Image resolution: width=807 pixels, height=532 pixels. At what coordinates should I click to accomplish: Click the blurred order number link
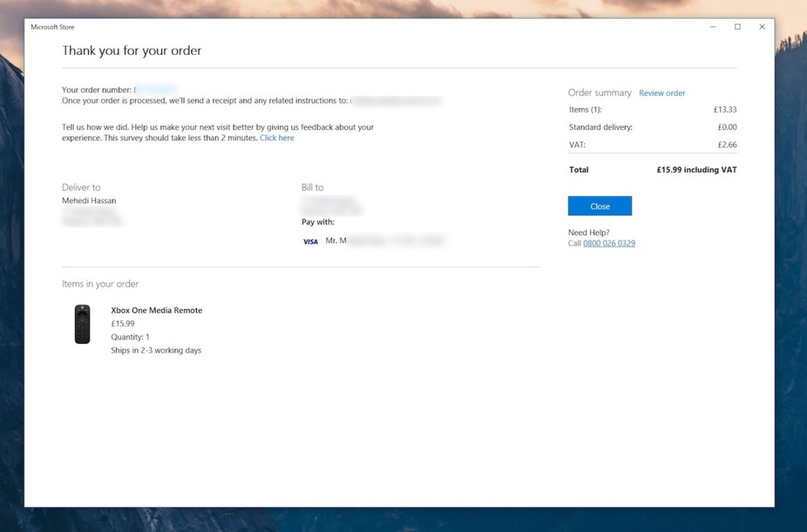pyautogui.click(x=155, y=90)
